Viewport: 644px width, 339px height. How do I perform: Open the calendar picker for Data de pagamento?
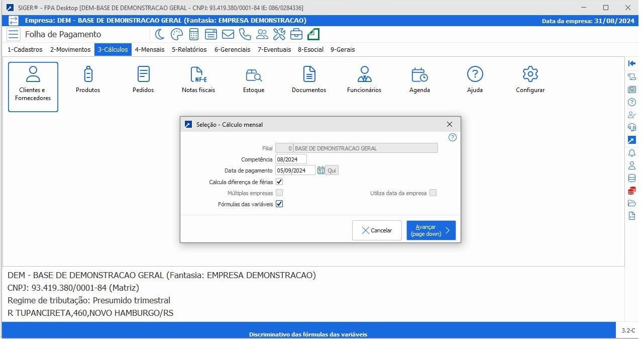click(320, 171)
